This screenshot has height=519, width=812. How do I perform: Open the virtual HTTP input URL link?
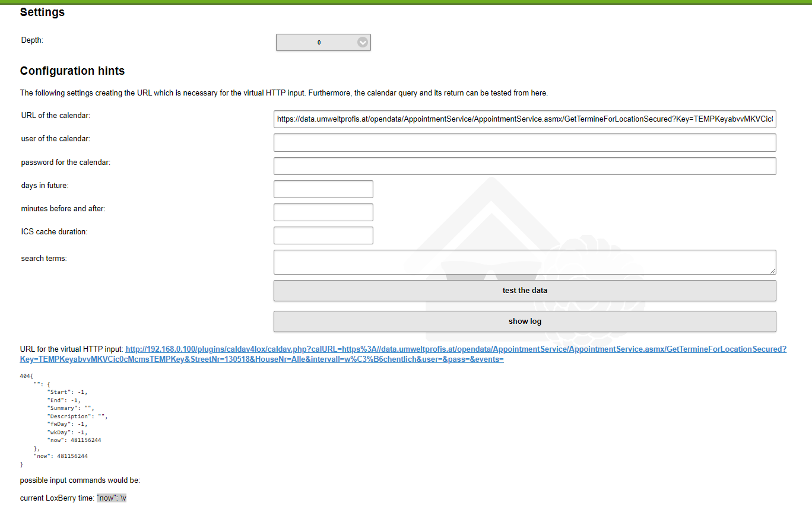(404, 354)
